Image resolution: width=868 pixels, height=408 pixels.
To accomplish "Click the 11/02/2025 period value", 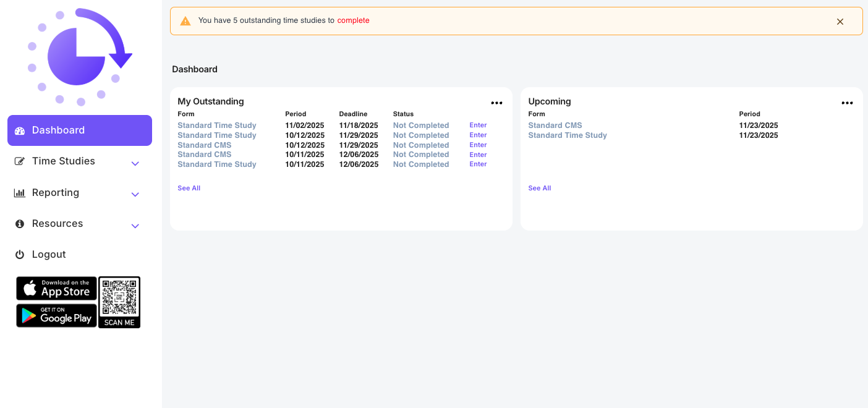I will [x=305, y=125].
